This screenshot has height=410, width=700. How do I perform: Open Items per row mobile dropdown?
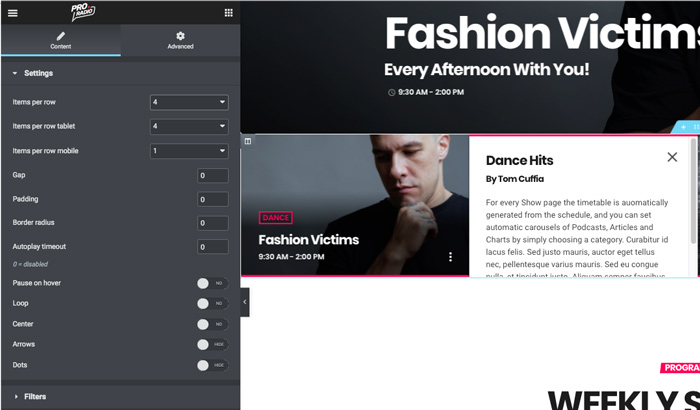(x=189, y=151)
